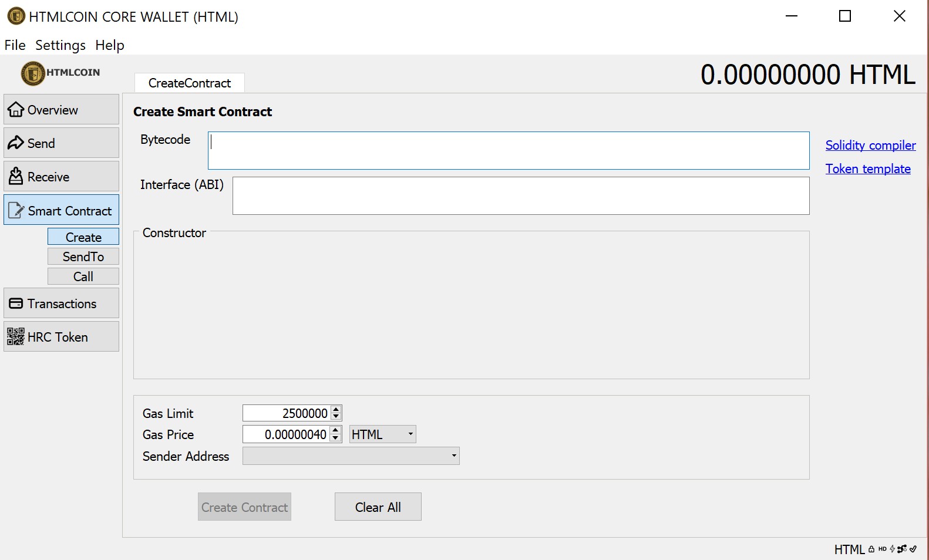The width and height of the screenshot is (929, 560).
Task: Click the network connections status icon
Action: 902,549
